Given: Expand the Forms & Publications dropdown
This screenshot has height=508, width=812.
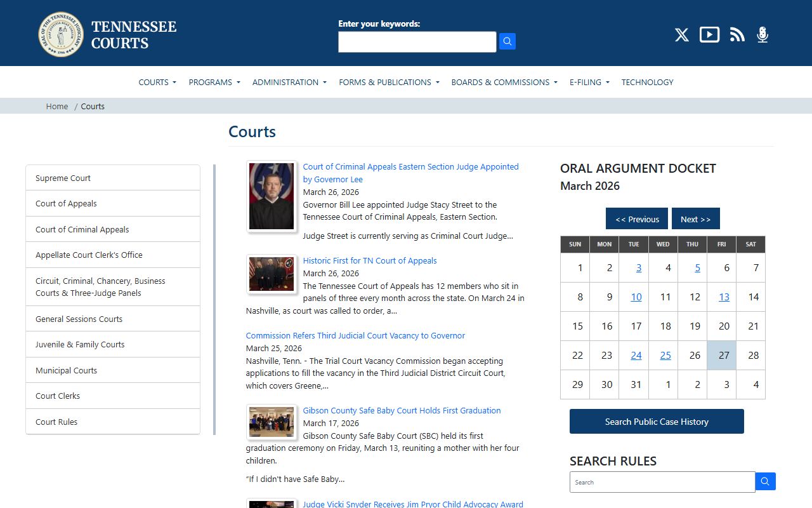Looking at the screenshot, I should (x=389, y=82).
